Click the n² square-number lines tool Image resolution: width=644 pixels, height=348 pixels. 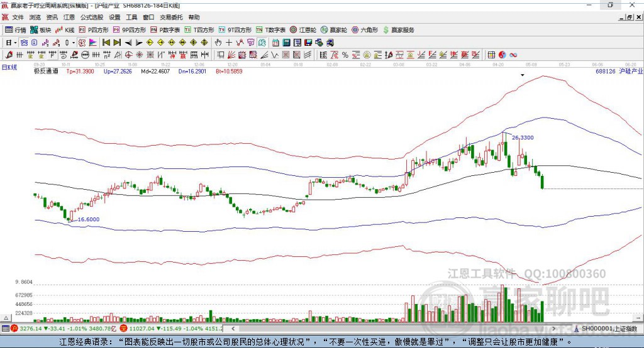[107, 55]
